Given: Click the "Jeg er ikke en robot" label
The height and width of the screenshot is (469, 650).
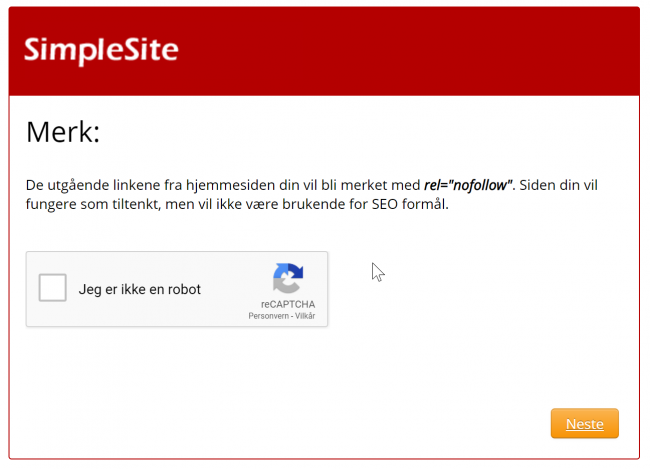Looking at the screenshot, I should tap(140, 289).
